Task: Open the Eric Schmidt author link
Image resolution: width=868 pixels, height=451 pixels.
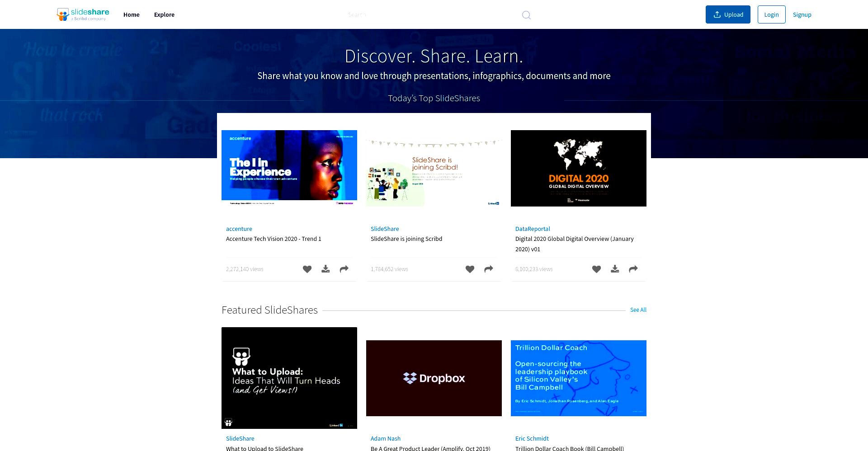Action: click(532, 438)
